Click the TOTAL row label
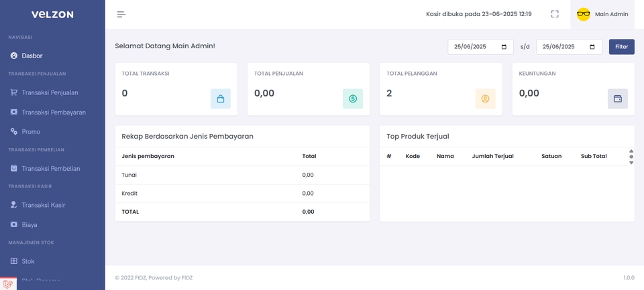The image size is (644, 290). (x=130, y=212)
